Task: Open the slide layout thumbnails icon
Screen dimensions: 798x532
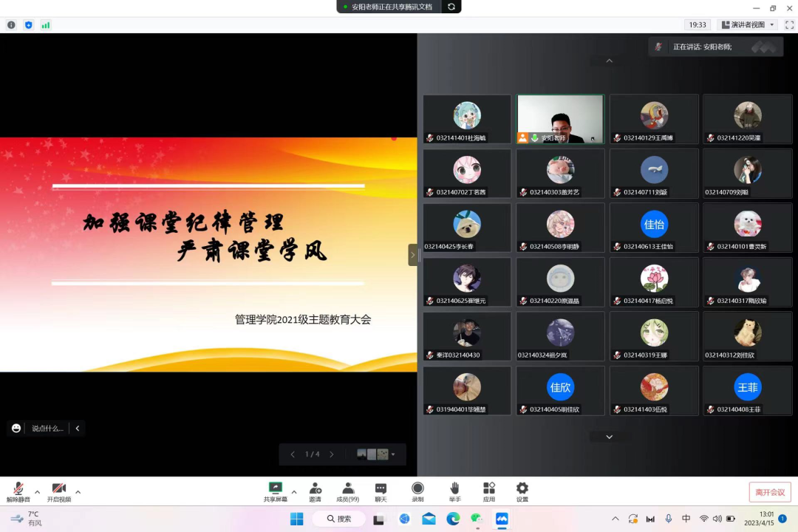Action: click(x=375, y=454)
